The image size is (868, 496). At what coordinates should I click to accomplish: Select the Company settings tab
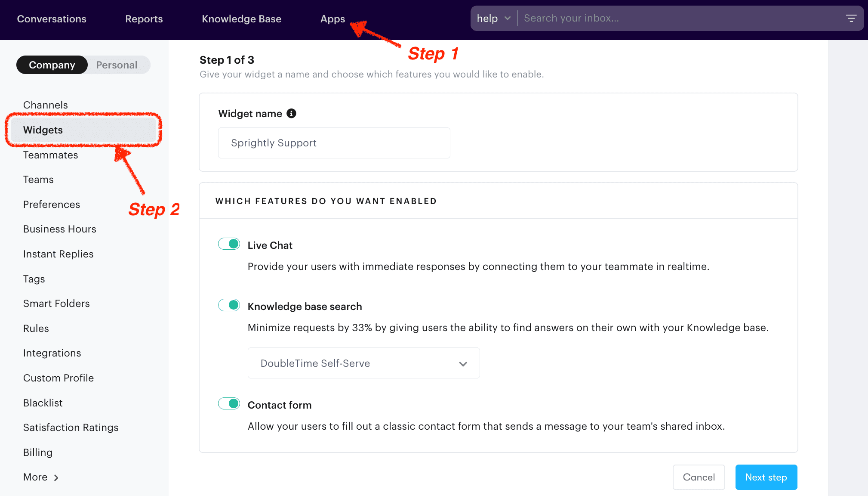pyautogui.click(x=52, y=65)
